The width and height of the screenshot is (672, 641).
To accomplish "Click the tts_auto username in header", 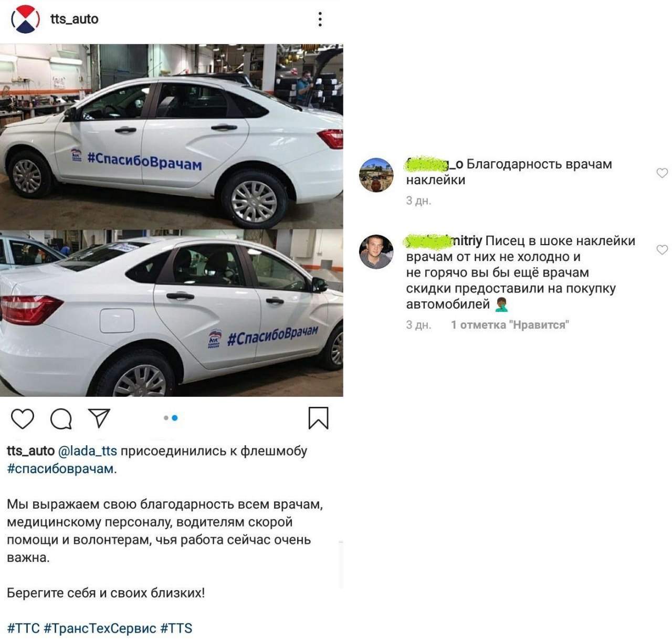I will [x=75, y=19].
